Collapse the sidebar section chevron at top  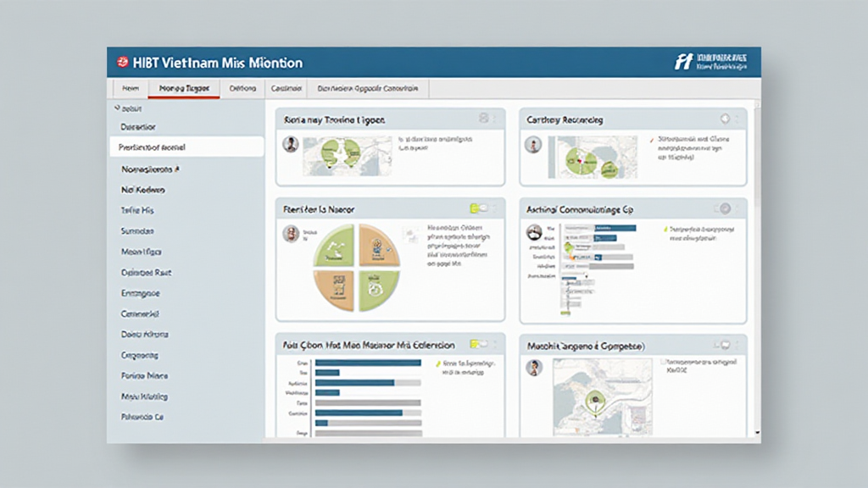(x=116, y=108)
